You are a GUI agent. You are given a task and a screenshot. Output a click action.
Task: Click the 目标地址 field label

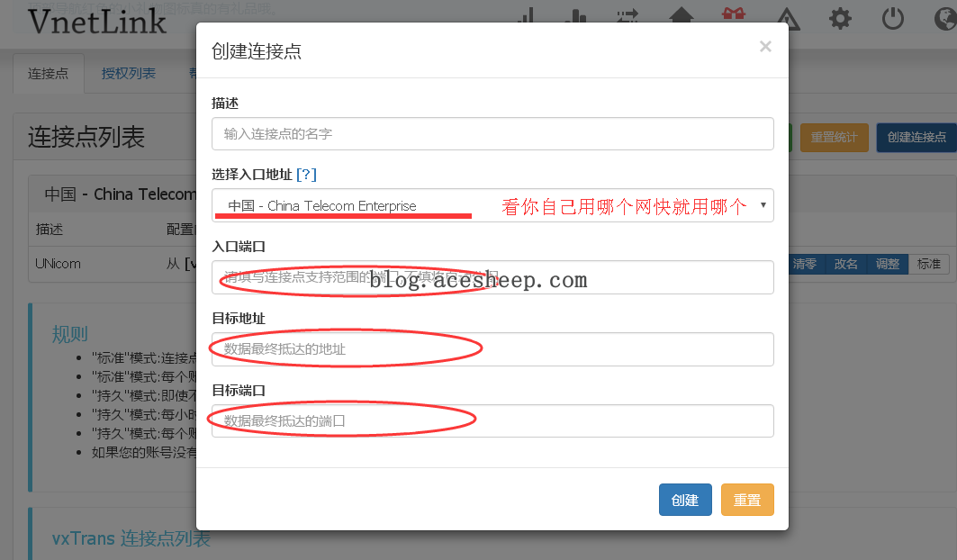(x=239, y=318)
